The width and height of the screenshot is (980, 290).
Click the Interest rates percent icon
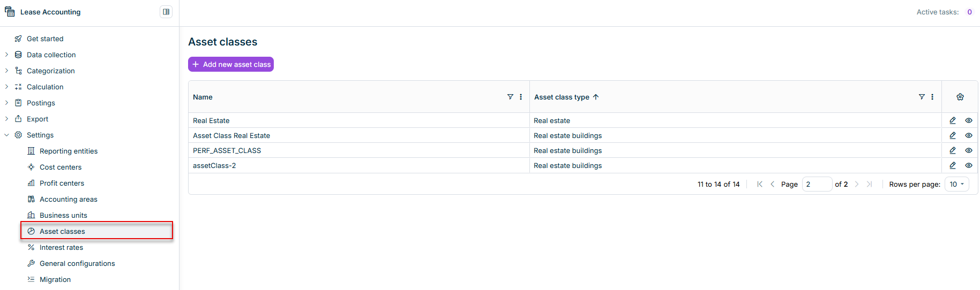click(31, 247)
